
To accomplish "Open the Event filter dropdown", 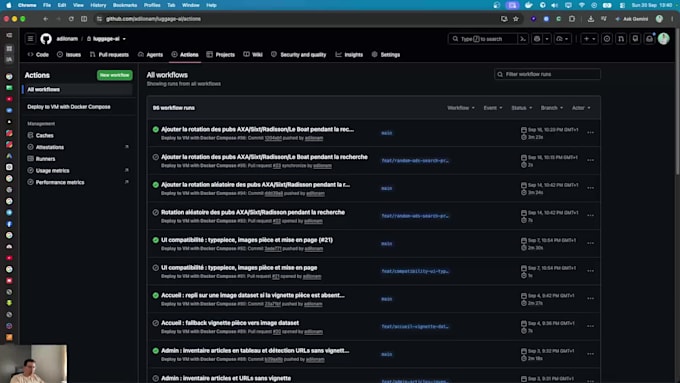I will [x=493, y=108].
